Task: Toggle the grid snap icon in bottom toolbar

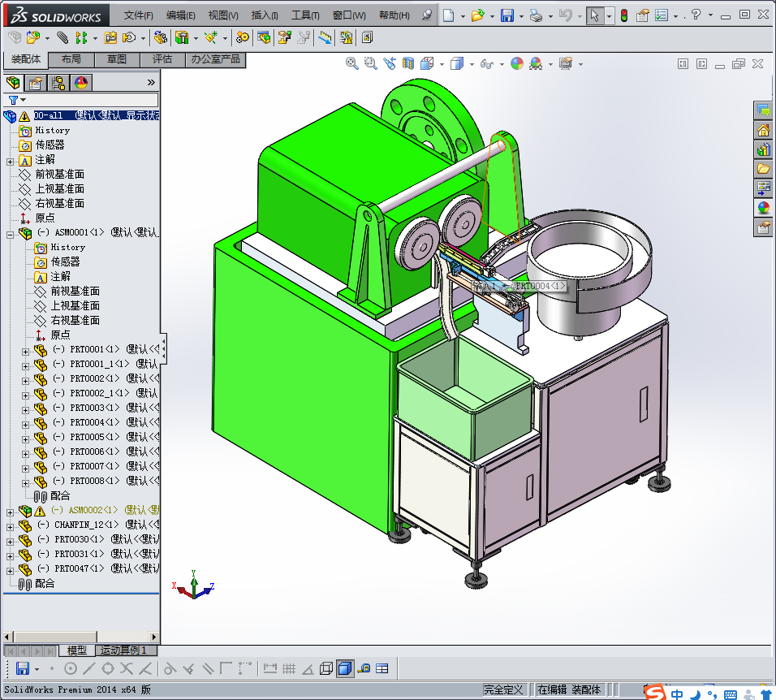Action: click(x=288, y=669)
